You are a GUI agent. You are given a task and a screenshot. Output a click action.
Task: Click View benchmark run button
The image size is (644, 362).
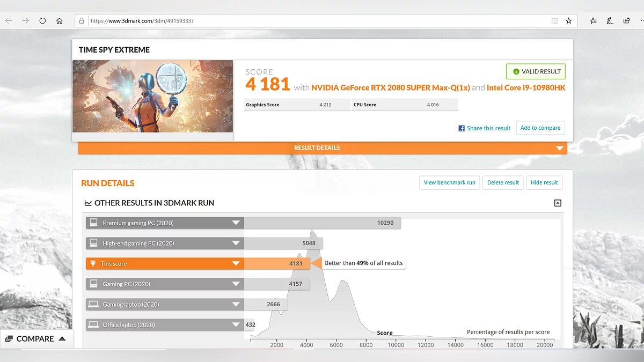pyautogui.click(x=450, y=182)
